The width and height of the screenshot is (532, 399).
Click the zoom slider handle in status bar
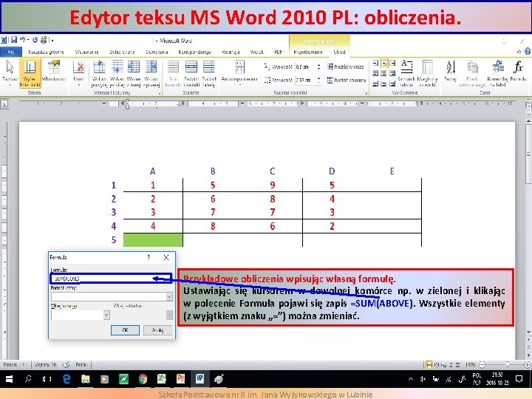[507, 365]
